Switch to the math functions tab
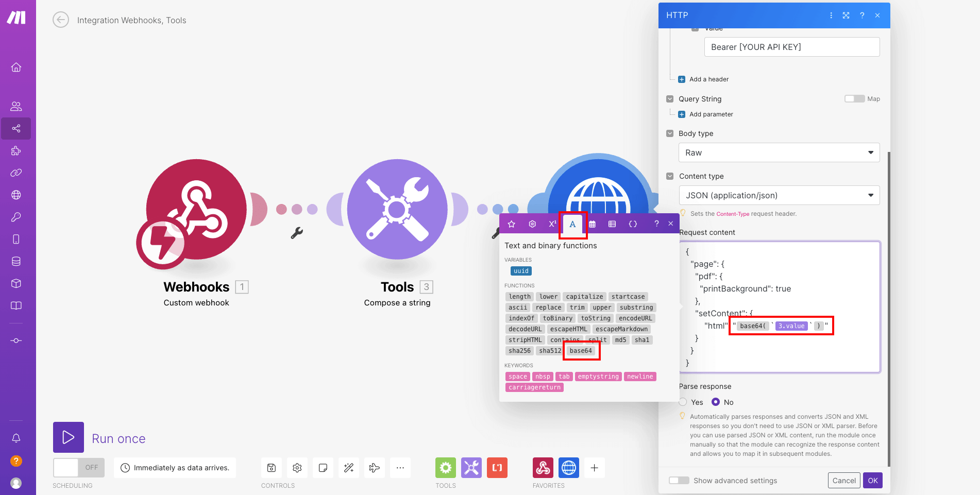The image size is (980, 495). (552, 224)
